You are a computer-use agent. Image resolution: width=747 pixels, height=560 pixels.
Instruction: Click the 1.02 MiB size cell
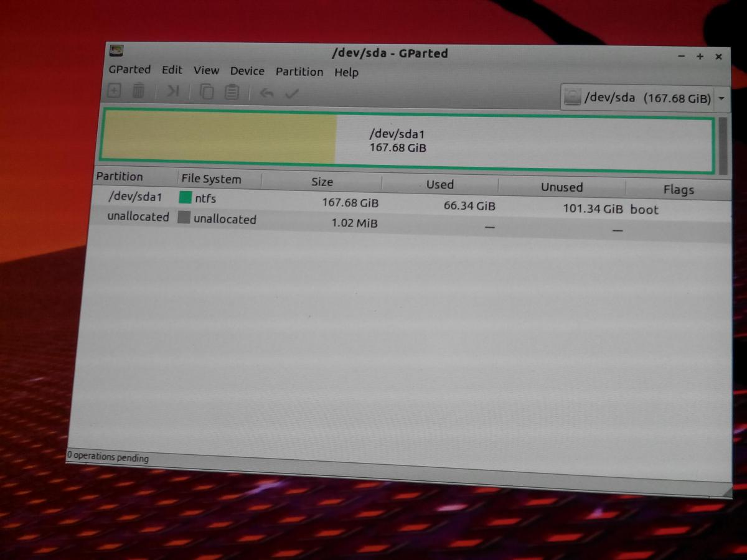click(x=354, y=223)
